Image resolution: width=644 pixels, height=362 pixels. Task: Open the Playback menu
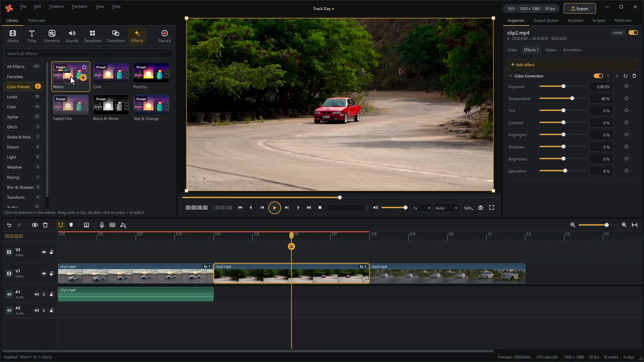79,6
